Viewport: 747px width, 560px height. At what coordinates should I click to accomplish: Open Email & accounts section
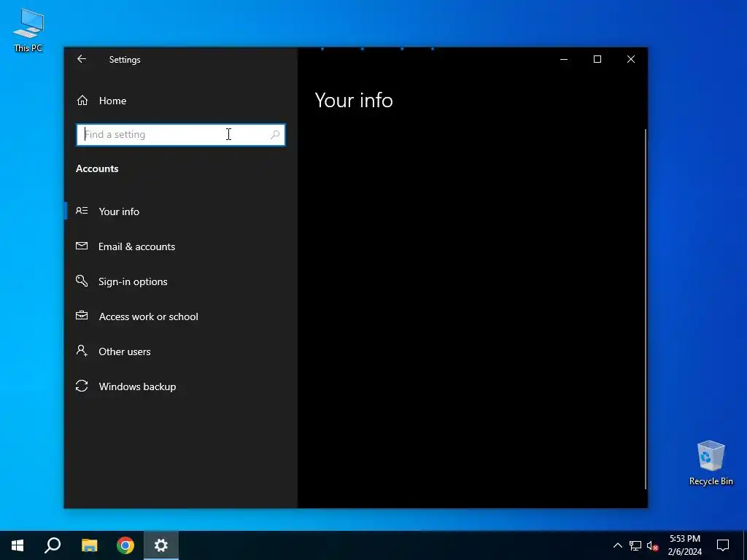[x=181, y=246]
